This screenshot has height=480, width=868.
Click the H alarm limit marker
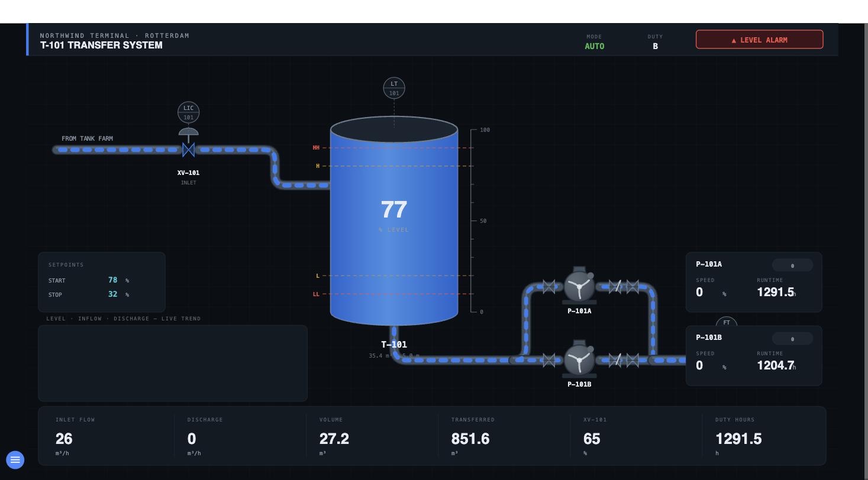[318, 166]
